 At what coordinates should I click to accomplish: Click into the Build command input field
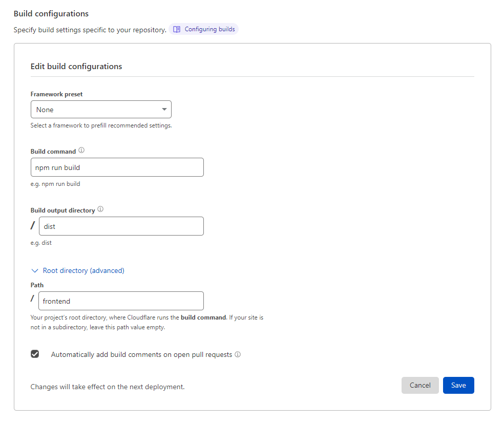tap(117, 167)
